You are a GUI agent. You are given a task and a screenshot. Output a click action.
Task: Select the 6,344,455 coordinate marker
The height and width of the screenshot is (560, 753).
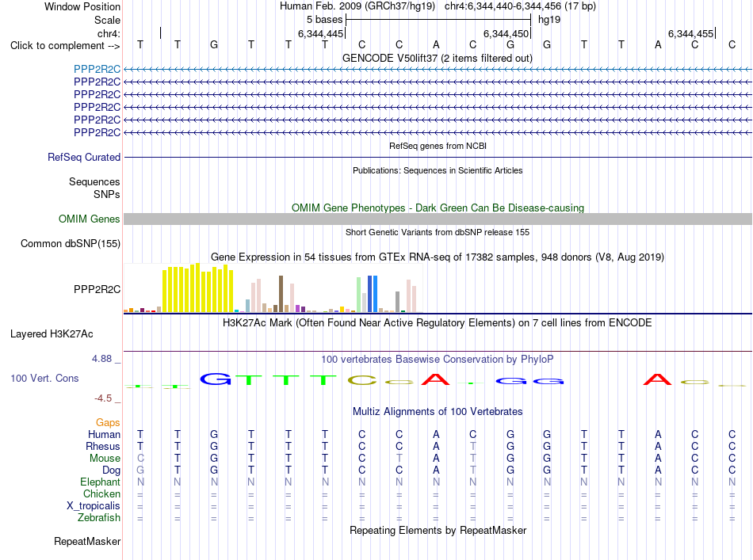coord(690,33)
